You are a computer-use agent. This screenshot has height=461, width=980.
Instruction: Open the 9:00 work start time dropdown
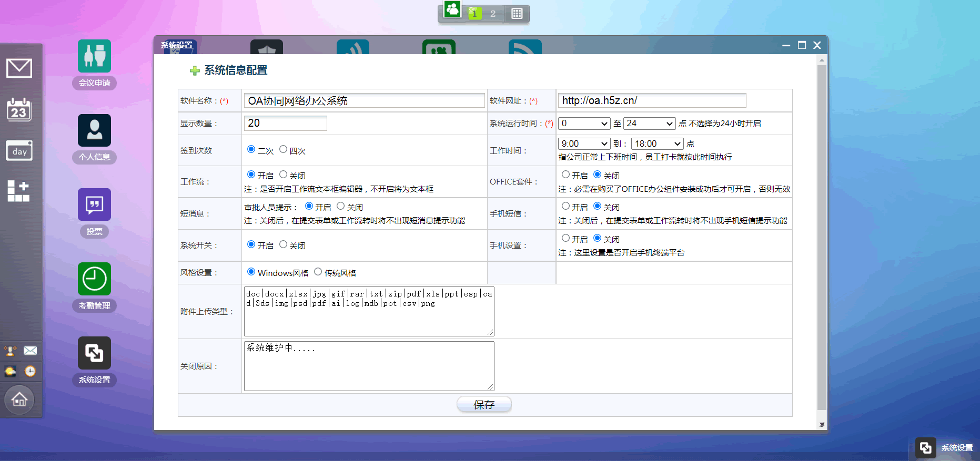pos(584,144)
